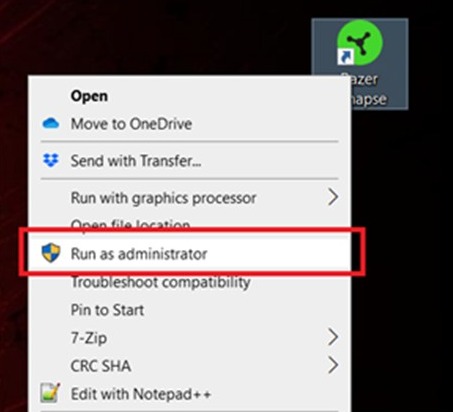Expand the CRC SHA submenu chevron
Image resolution: width=453 pixels, height=412 pixels.
click(x=333, y=365)
